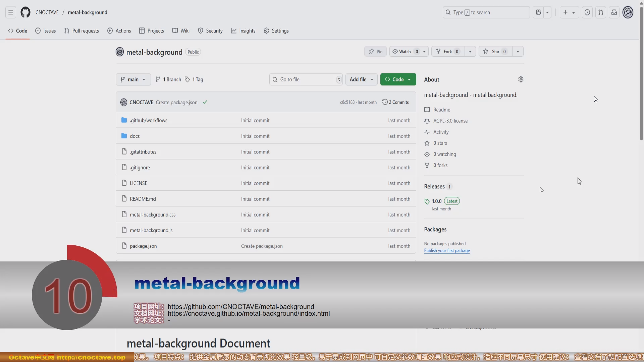Open the Pull requests shortcut icon in header
Viewport: 644px width, 362px height.
point(600,12)
